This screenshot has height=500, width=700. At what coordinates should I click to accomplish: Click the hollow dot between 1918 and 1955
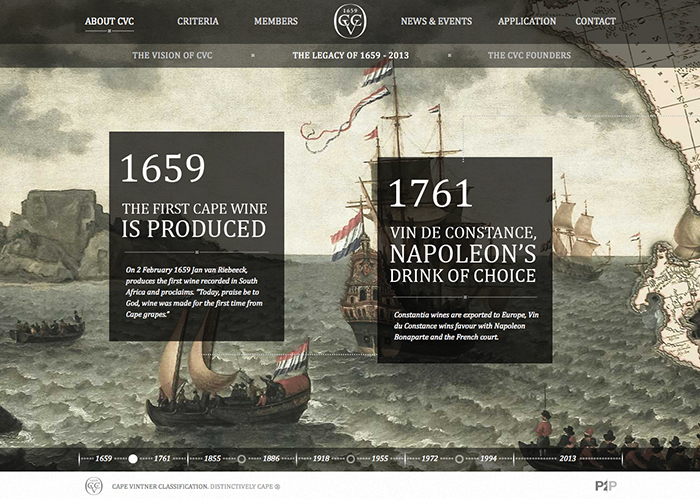[x=351, y=458]
